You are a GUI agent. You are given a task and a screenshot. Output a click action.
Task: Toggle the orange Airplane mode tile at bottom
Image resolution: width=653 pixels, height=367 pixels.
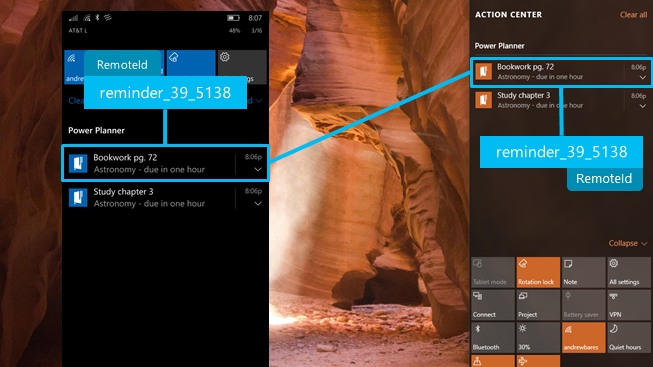click(538, 361)
